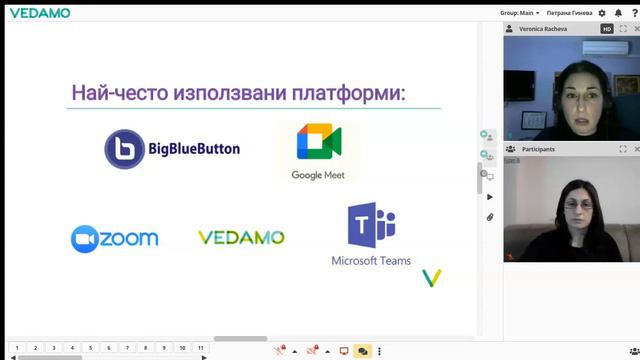Click the Participants panel title
640x360 pixels.
pos(538,149)
